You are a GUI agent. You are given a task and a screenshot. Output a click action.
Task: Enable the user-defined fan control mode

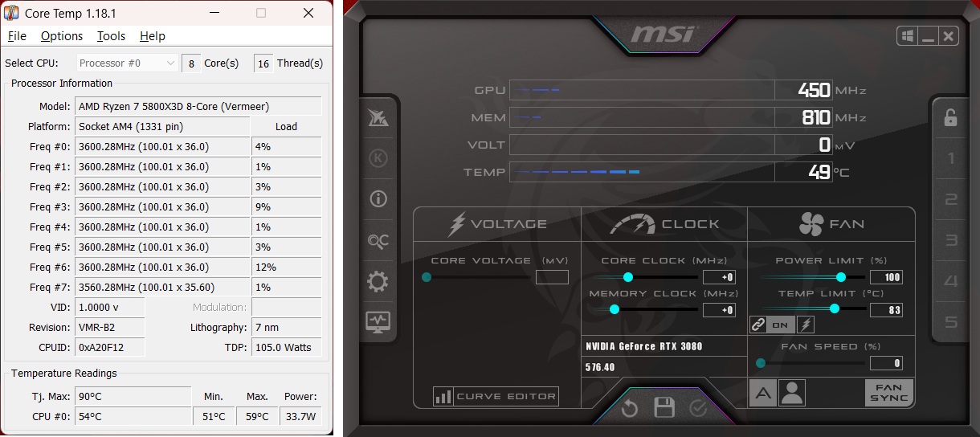coord(792,393)
